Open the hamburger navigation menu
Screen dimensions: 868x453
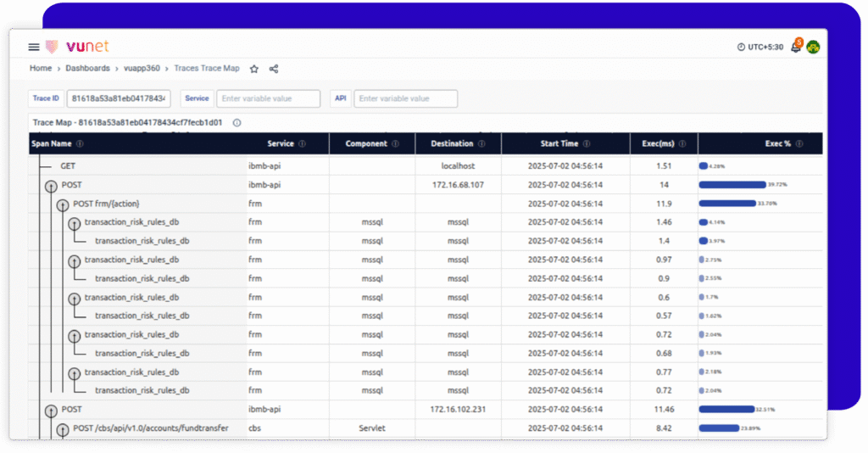point(34,47)
